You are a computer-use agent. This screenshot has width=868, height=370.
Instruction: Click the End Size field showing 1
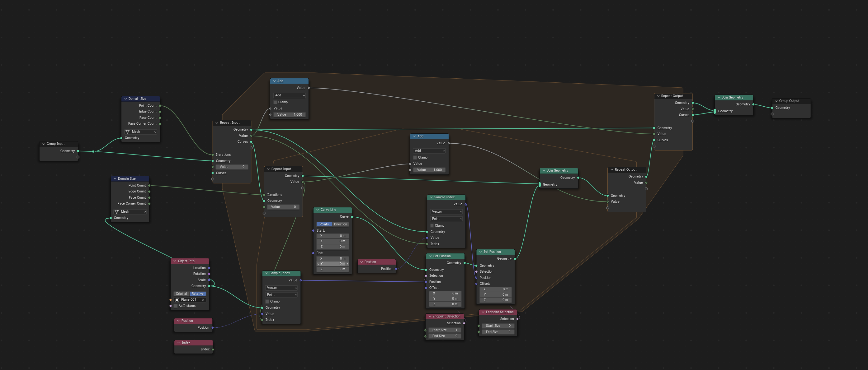498,332
